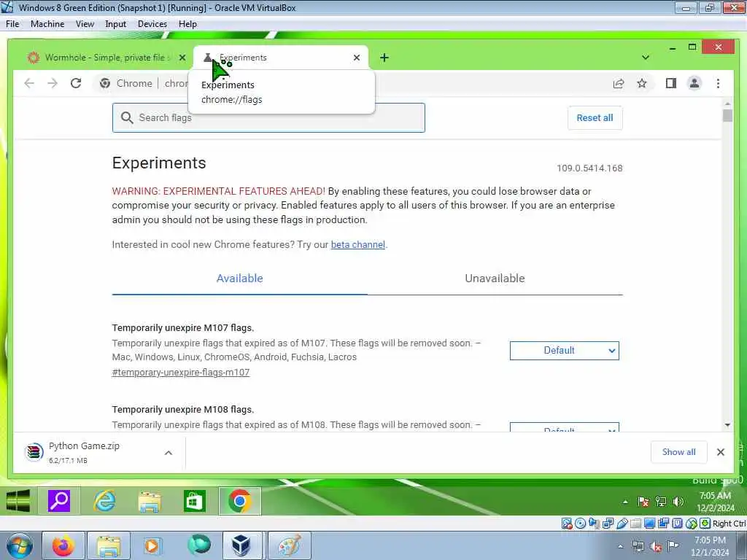Open the guest Windows 8 Start button
The image size is (747, 560).
pos(18,501)
